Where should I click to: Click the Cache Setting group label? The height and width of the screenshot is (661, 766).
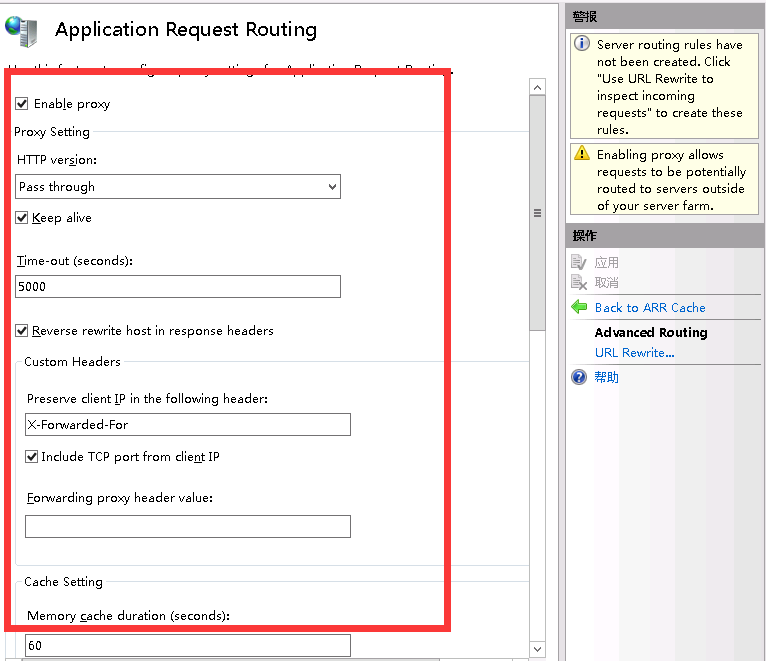point(64,582)
